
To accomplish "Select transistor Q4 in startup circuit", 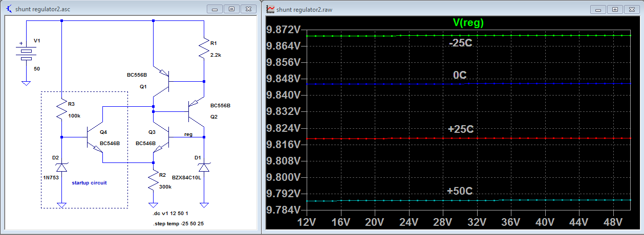I will (95, 137).
